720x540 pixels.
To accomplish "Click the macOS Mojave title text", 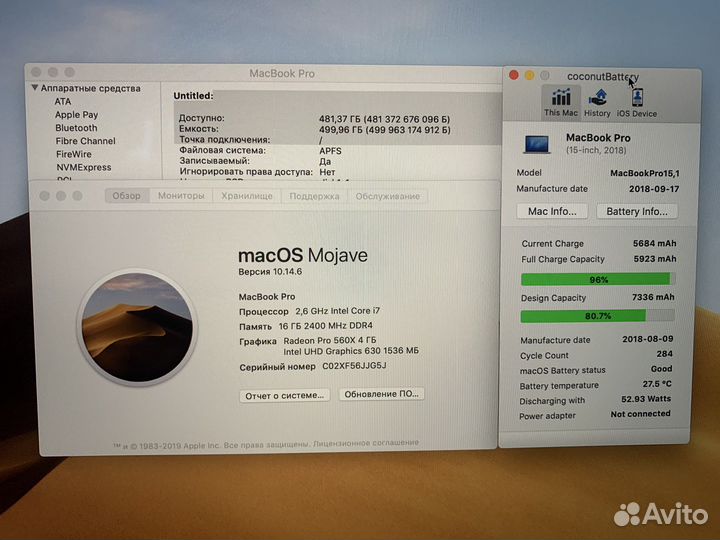I will point(303,255).
